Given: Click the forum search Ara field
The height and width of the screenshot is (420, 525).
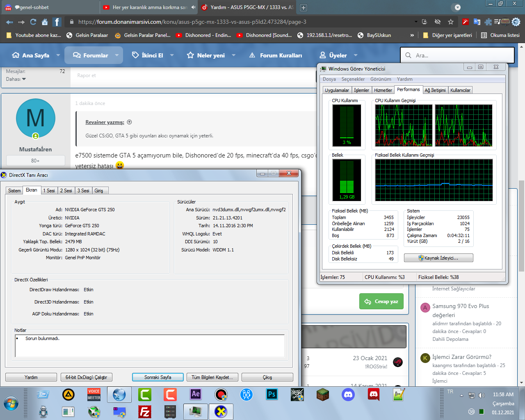Looking at the screenshot, I should 457,55.
